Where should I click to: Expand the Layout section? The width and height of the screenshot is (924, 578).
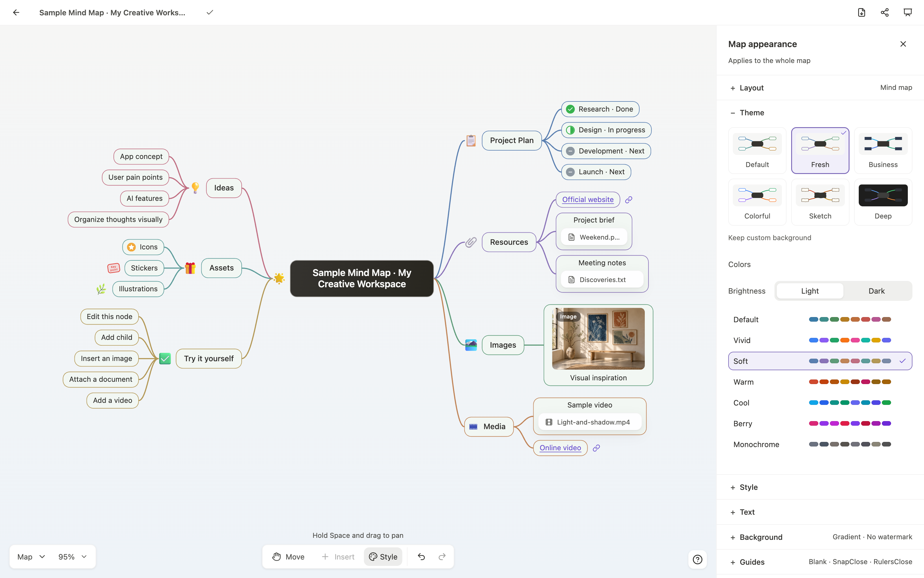click(820, 88)
